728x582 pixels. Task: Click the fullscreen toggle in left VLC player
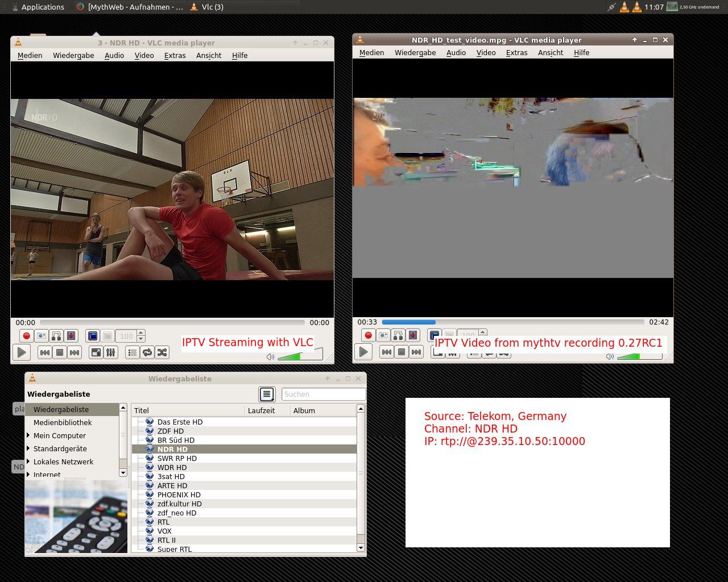pos(96,352)
